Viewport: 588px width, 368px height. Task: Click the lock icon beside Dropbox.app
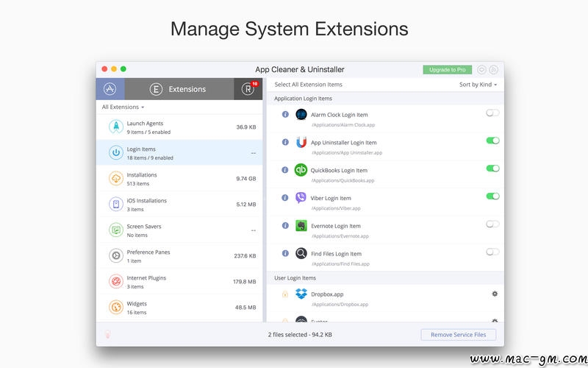(x=285, y=294)
